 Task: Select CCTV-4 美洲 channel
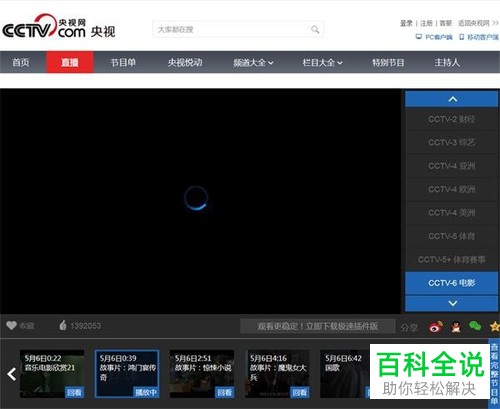pyautogui.click(x=452, y=212)
